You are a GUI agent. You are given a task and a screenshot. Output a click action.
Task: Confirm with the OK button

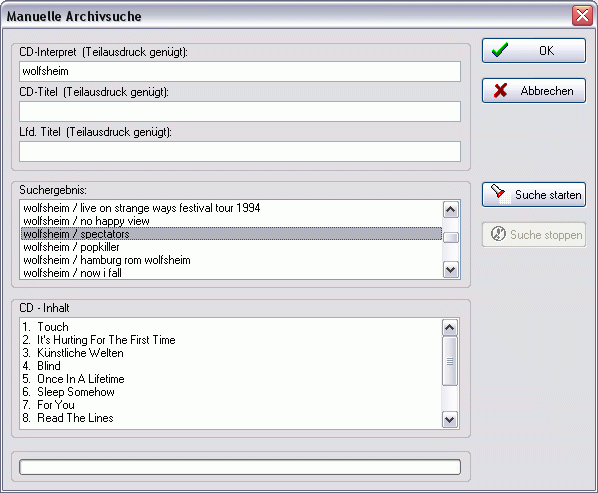(x=534, y=50)
